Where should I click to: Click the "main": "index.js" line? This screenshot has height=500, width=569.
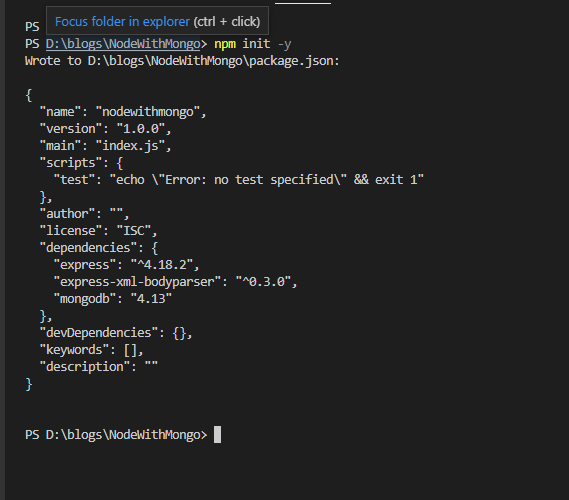105,146
